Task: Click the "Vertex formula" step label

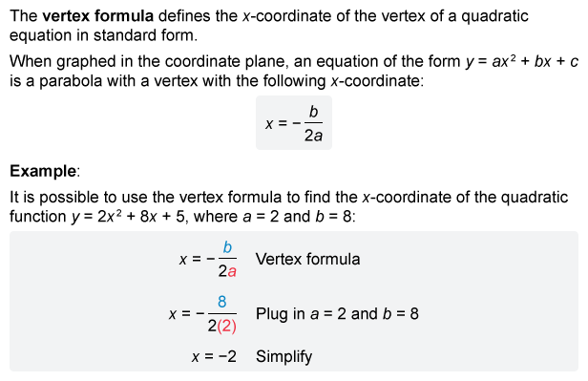Action: click(308, 259)
